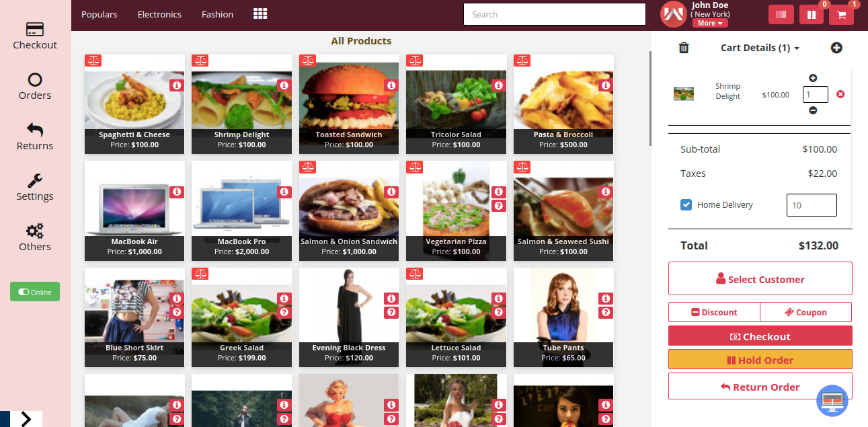Open the category grid icon in the navbar

click(260, 13)
